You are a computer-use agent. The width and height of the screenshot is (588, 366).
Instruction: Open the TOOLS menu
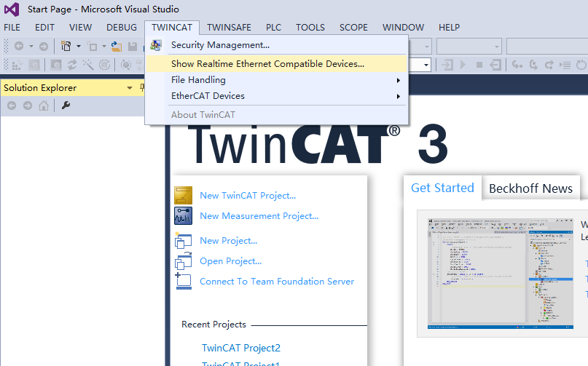310,28
